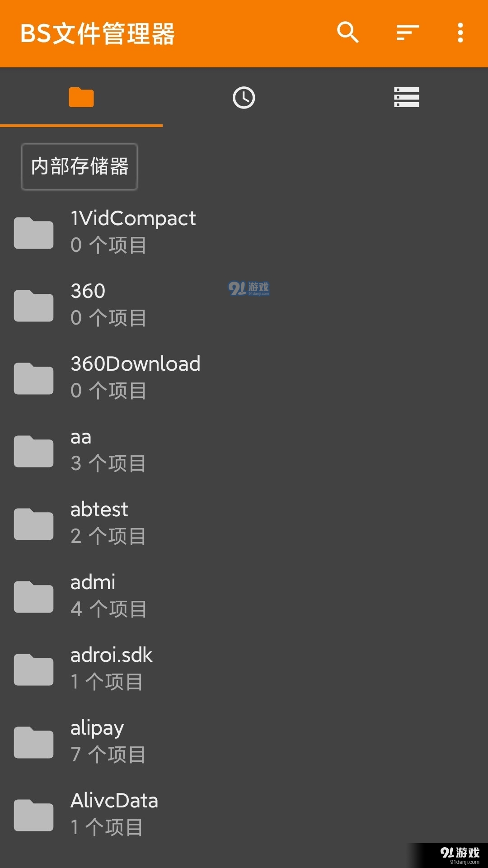Open the abtest folder entry
Screen dimensions: 488x868
point(244,524)
